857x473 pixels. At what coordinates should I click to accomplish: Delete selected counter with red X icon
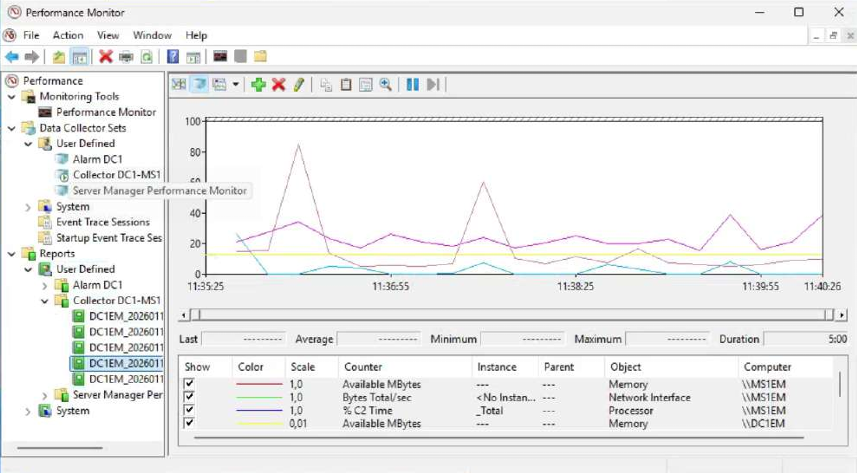click(x=279, y=84)
